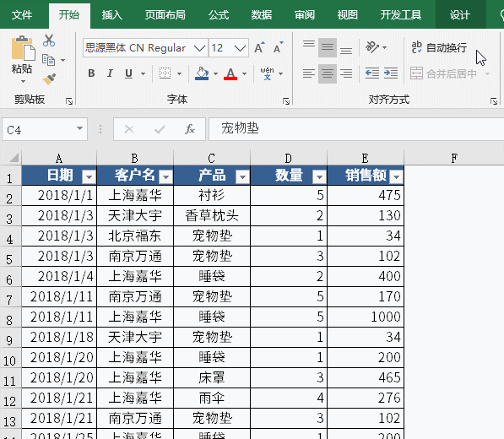Image resolution: width=504 pixels, height=439 pixels.
Task: Open the 数量 filter dropdown
Action: pyautogui.click(x=319, y=176)
